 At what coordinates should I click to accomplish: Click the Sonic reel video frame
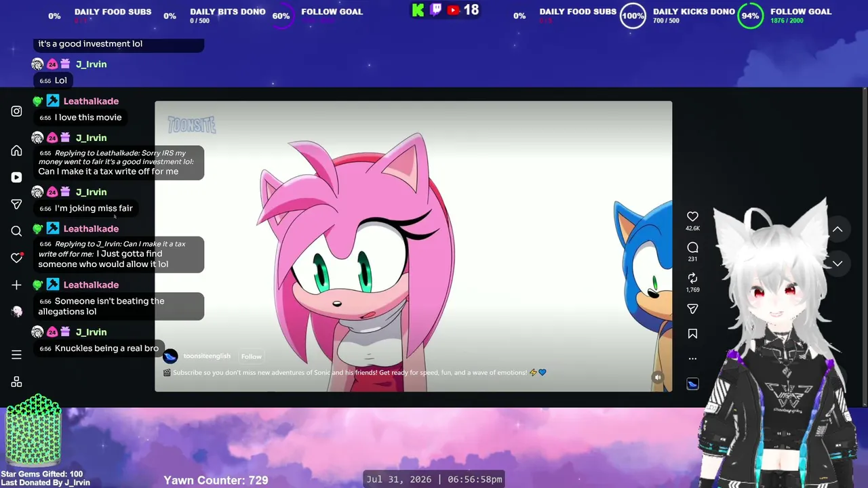pos(414,246)
